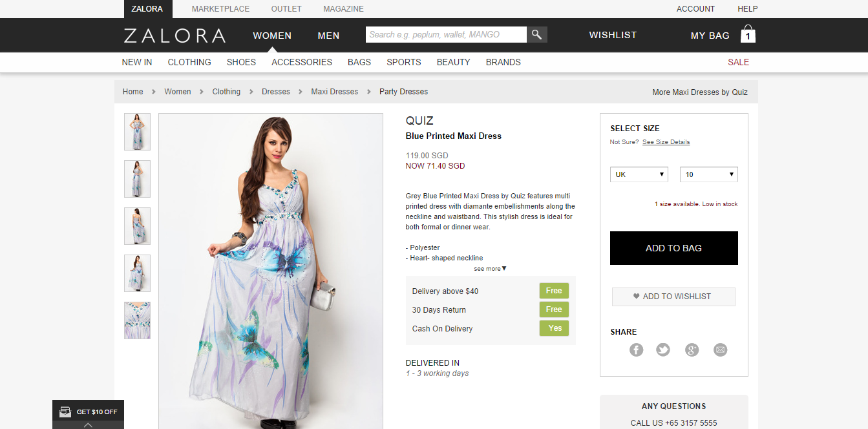This screenshot has width=868, height=429.
Task: Go to Party Dresses breadcrumb
Action: click(x=403, y=92)
